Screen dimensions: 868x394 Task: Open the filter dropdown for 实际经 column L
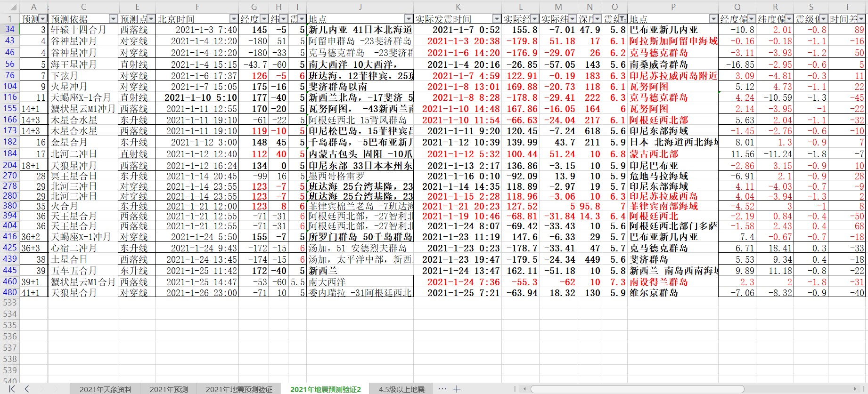coord(534,19)
